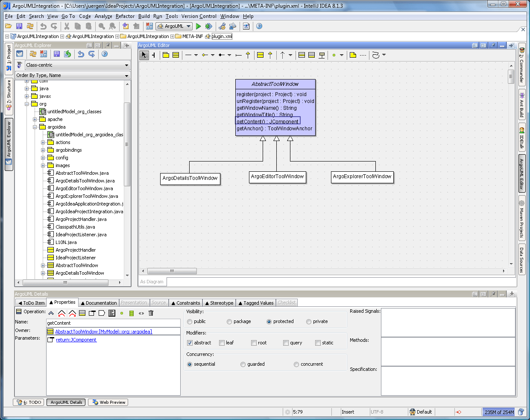Screen dimensions: 530x420
Task: Undo last action in ArgoUML Explorer toolbar
Action: click(81, 53)
